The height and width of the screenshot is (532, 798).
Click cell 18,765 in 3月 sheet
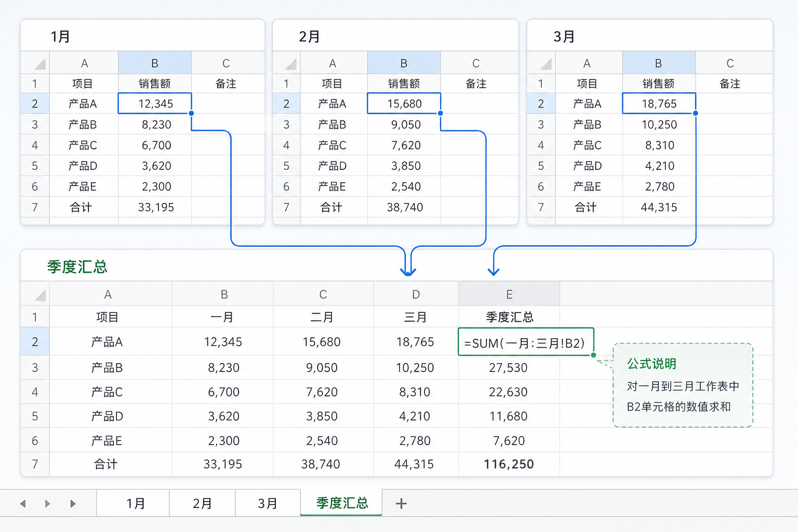pyautogui.click(x=659, y=103)
